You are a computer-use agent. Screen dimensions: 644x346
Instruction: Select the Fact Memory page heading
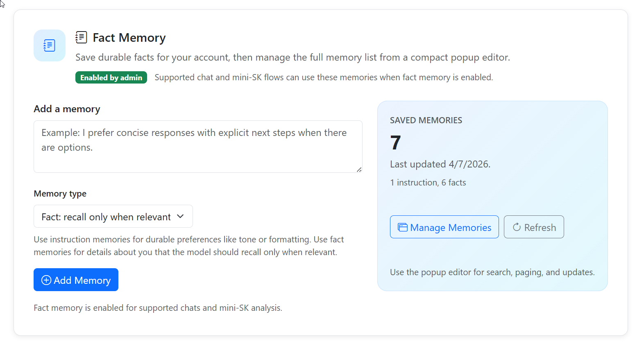(x=129, y=37)
